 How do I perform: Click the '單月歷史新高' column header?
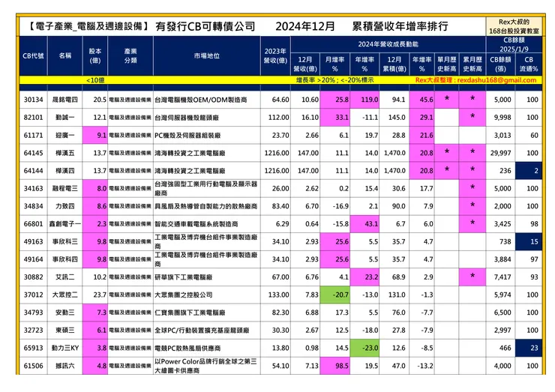point(447,64)
